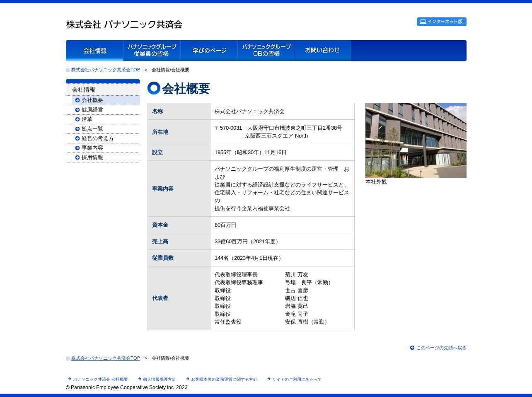
Task: Open footer link サイトのご利用にあたって
Action: point(297,380)
